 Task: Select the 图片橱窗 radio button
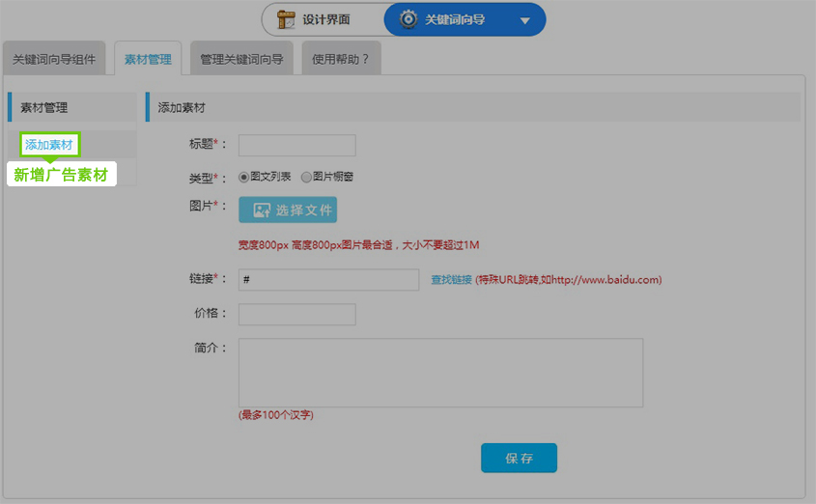click(x=306, y=177)
